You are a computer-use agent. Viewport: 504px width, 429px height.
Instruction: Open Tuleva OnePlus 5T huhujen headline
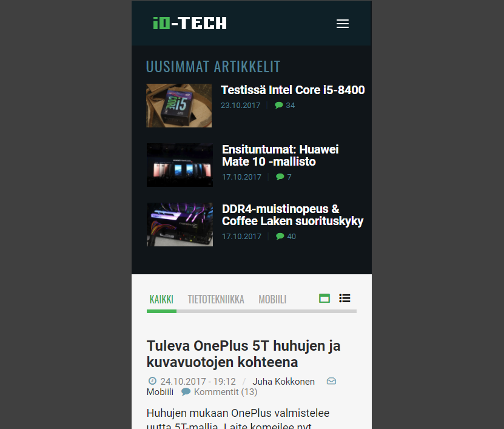243,354
